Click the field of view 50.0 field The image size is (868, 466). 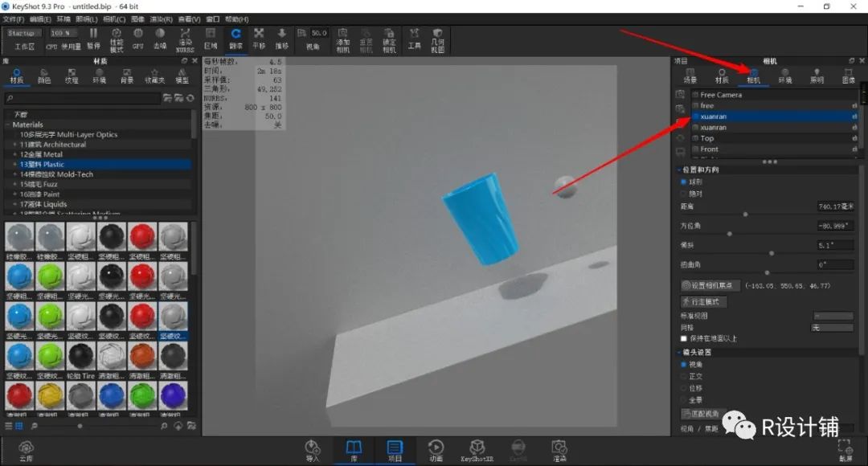click(318, 33)
